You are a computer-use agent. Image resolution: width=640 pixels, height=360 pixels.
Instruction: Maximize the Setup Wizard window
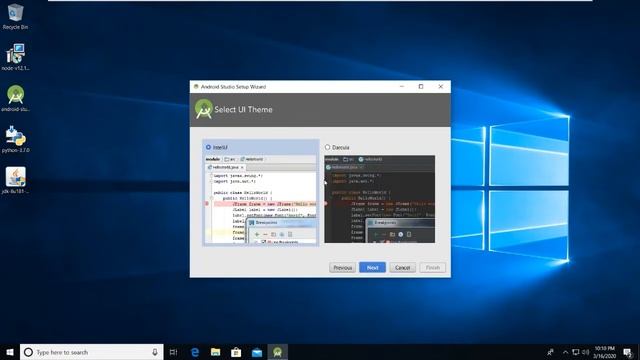coord(421,87)
